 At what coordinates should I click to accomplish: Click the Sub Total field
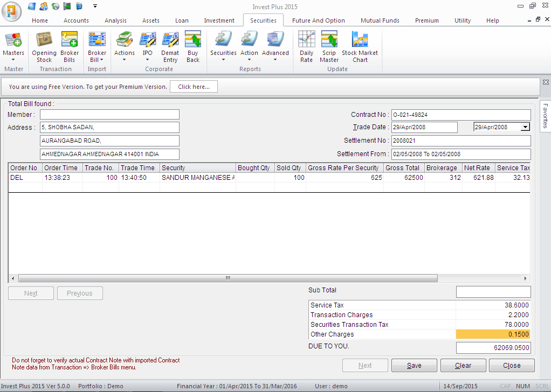493,292
